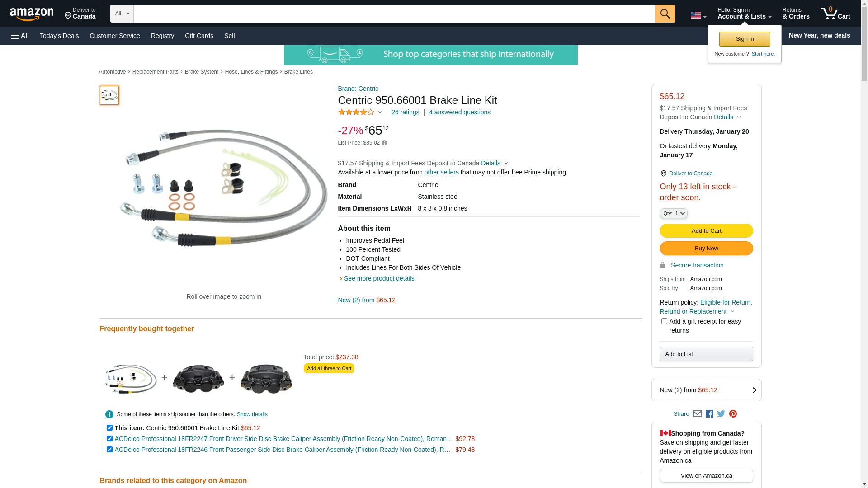Open the search category All dropdown
Image resolution: width=868 pixels, height=488 pixels.
pyautogui.click(x=122, y=14)
